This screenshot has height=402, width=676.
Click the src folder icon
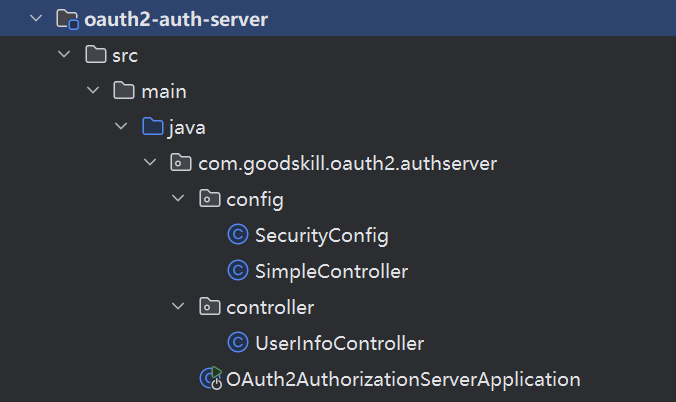click(96, 55)
